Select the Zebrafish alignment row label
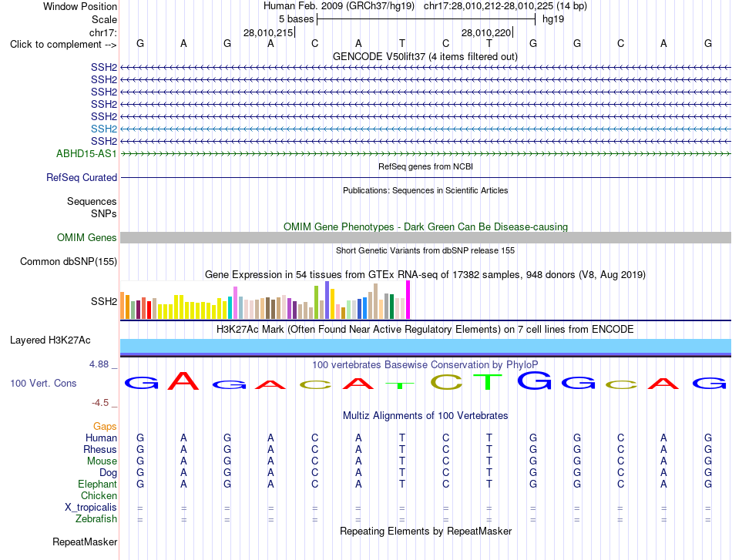 pos(96,519)
